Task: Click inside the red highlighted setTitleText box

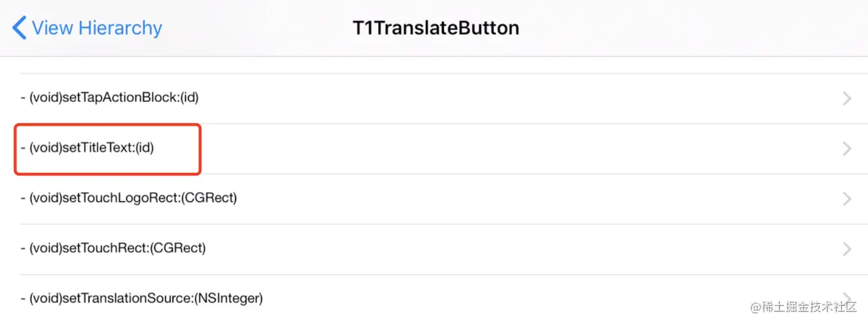Action: 108,149
